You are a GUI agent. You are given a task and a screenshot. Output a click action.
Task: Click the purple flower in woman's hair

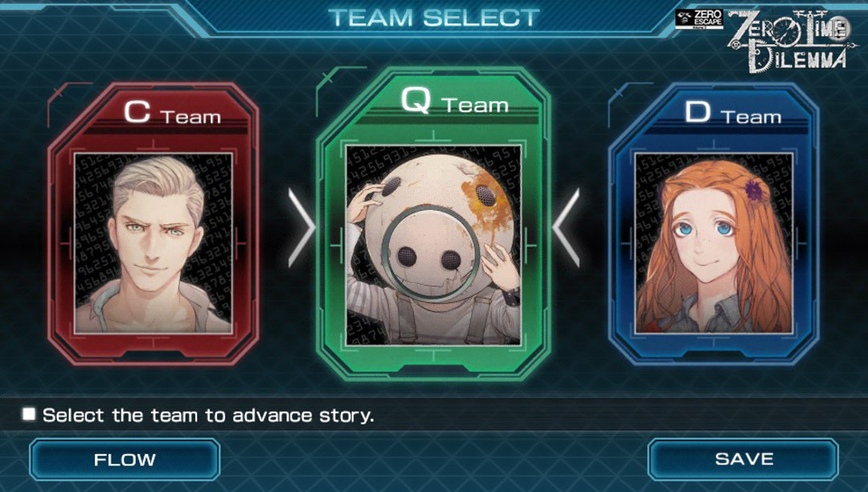point(753,190)
